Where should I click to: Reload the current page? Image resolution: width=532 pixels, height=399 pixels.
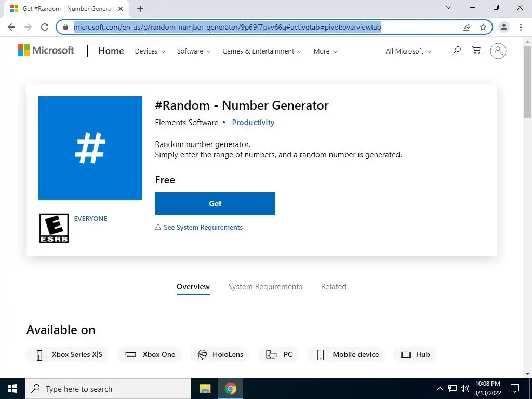(x=45, y=27)
